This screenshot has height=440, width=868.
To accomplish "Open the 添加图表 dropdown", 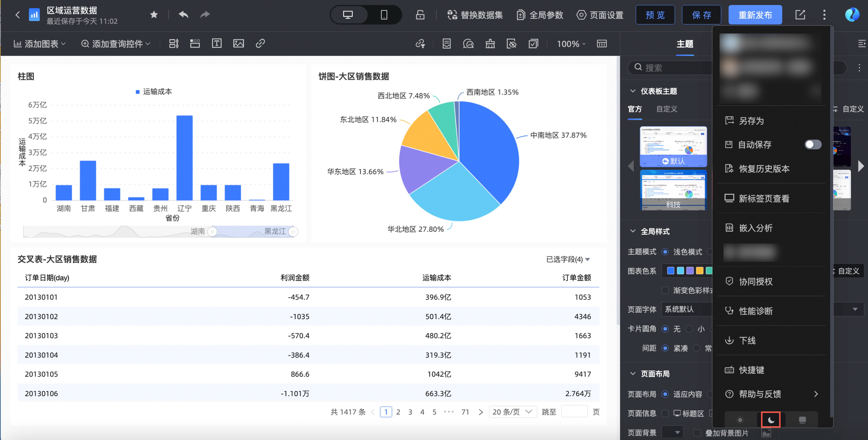I will 39,44.
